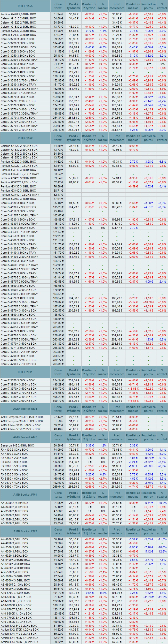Click price 54,08 € in Pentium G2130 row
168x644 pixels.
point(58,31)
